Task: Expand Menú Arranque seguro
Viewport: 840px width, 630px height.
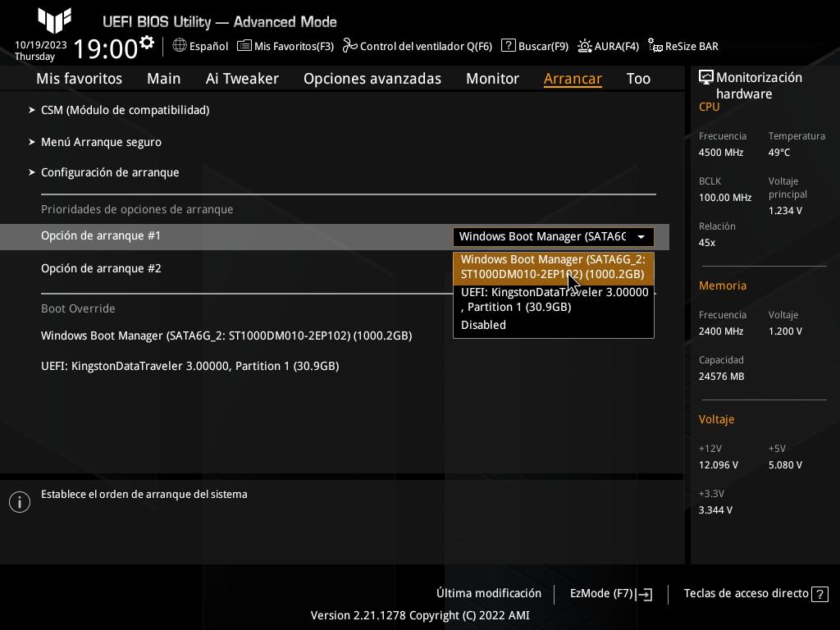Action: [x=101, y=142]
